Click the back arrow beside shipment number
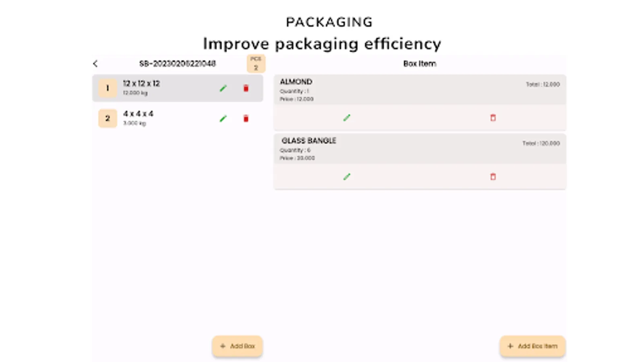The height and width of the screenshot is (362, 644). 95,64
